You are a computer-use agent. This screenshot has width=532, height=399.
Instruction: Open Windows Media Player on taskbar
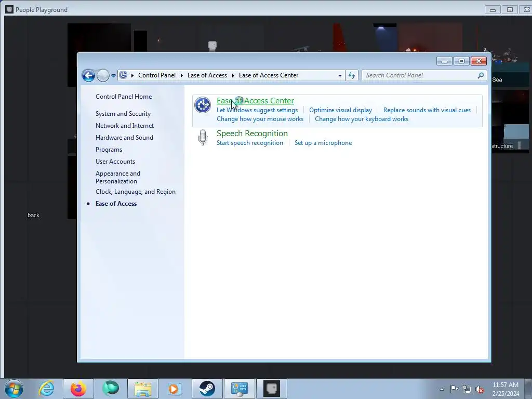(x=175, y=389)
